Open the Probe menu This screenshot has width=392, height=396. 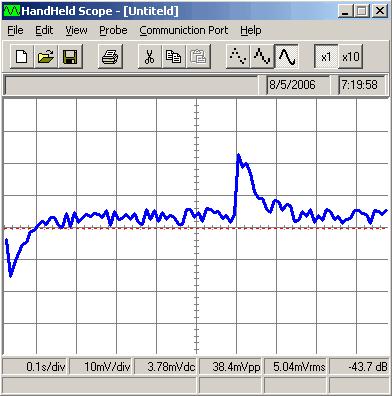(x=113, y=30)
